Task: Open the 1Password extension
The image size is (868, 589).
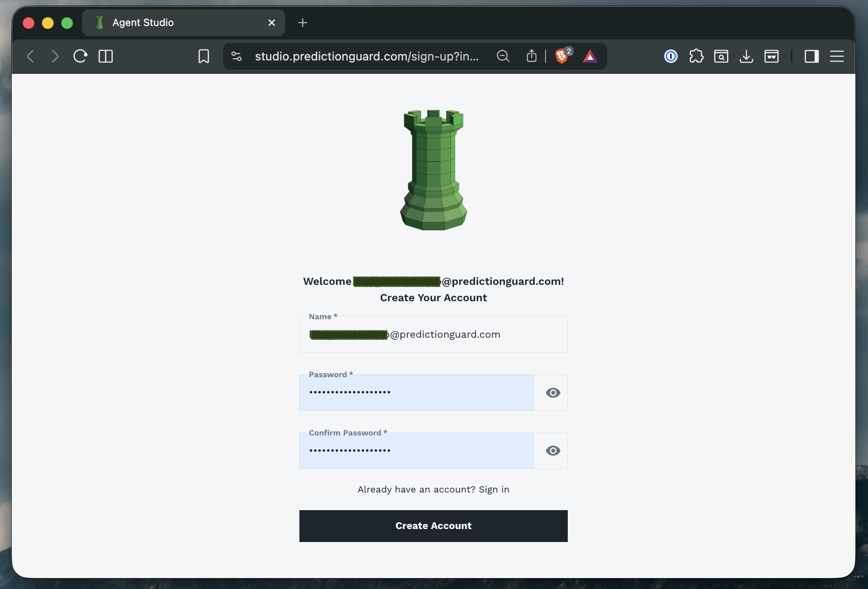Action: [x=670, y=56]
